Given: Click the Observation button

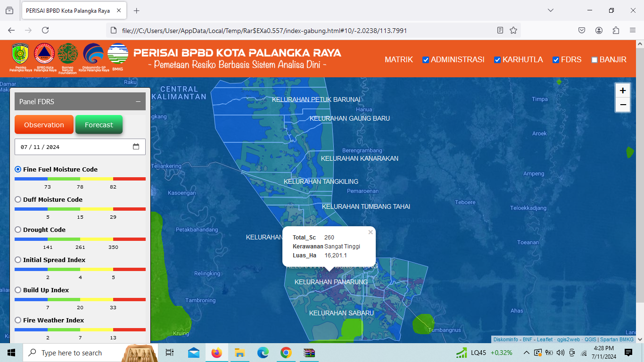Looking at the screenshot, I should 44,125.
